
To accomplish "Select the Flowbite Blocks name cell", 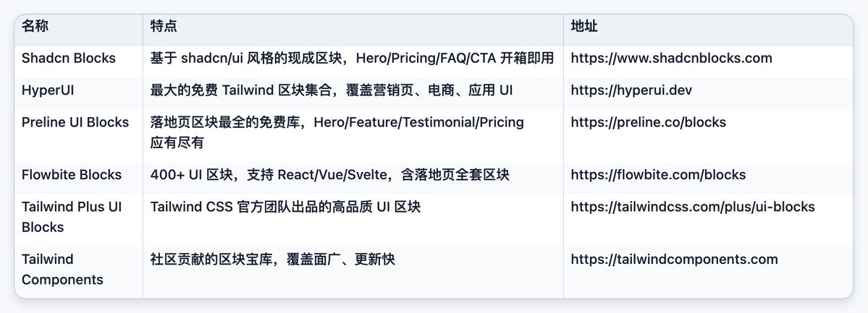I will (x=72, y=175).
